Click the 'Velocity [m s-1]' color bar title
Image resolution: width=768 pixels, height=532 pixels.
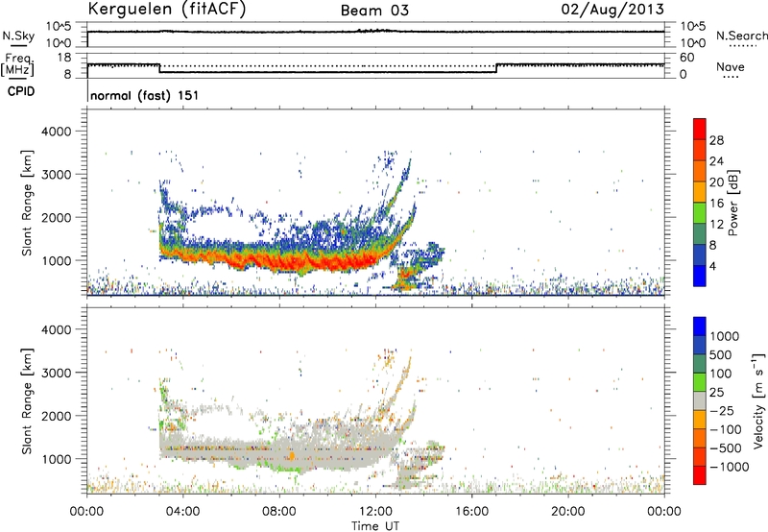point(758,400)
